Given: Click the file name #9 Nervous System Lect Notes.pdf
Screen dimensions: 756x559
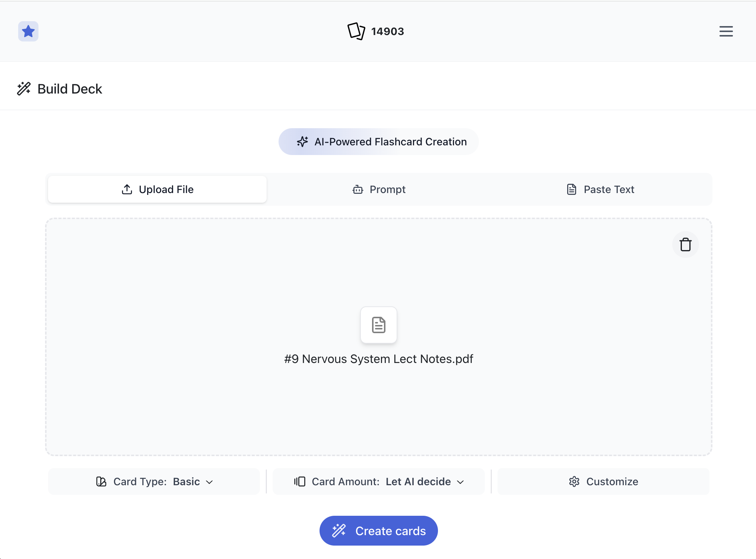Looking at the screenshot, I should pos(378,359).
